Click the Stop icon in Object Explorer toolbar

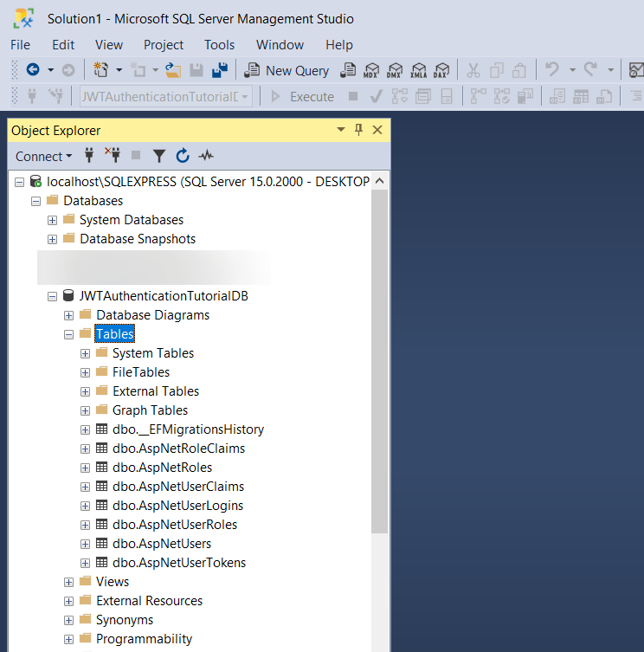tap(136, 156)
